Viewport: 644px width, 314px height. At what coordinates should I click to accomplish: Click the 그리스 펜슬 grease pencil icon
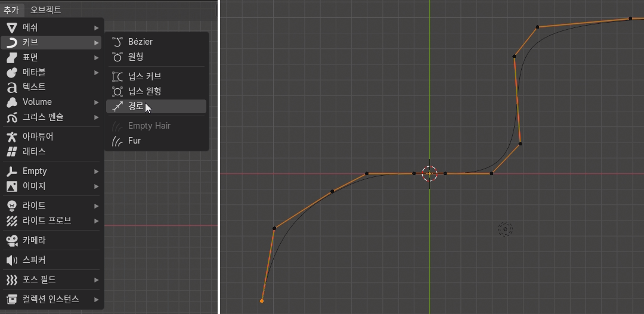pyautogui.click(x=12, y=117)
